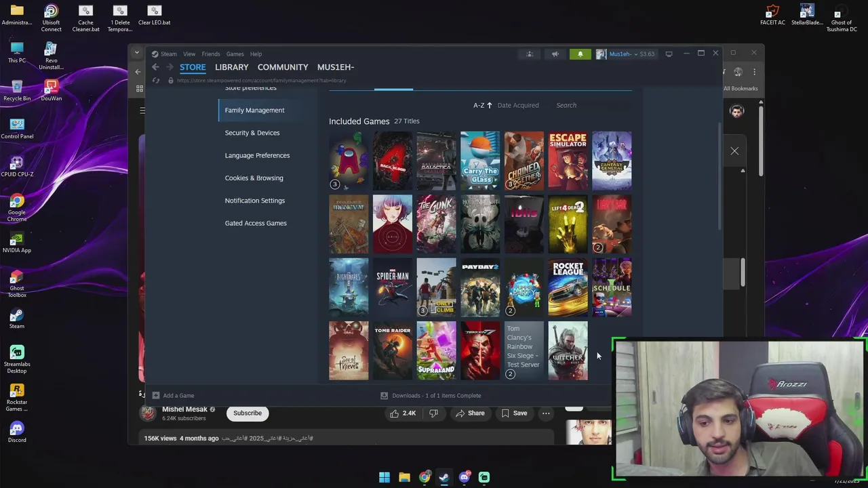Open the Escape Simulator game thumbnail
This screenshot has width=868, height=488.
point(568,161)
